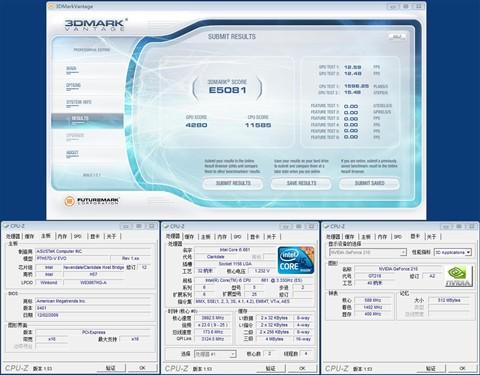Click the SUBMIT SAVED button
Image resolution: width=480 pixels, height=375 pixels.
click(x=369, y=183)
